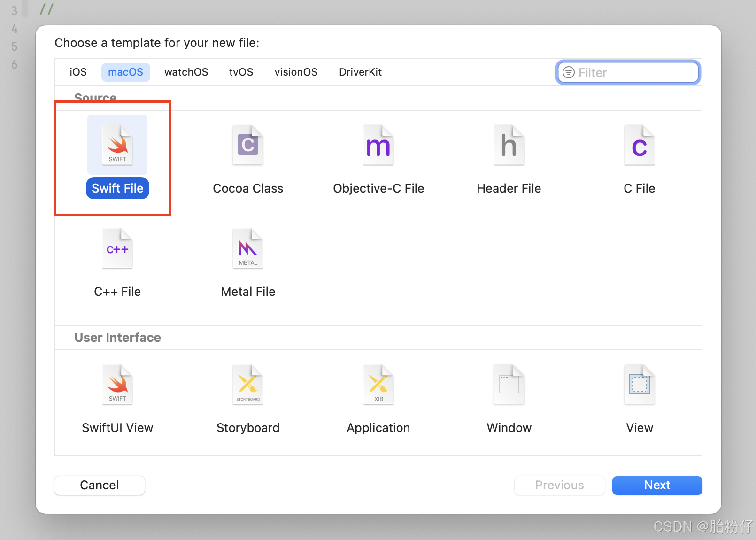This screenshot has height=540, width=756.
Task: Click the filter icon in search field
Action: point(569,72)
